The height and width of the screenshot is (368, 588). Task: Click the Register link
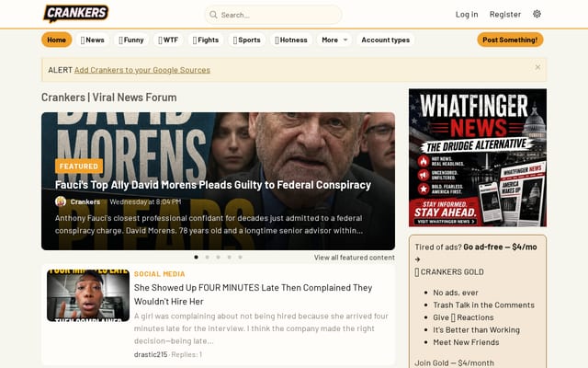coord(505,15)
